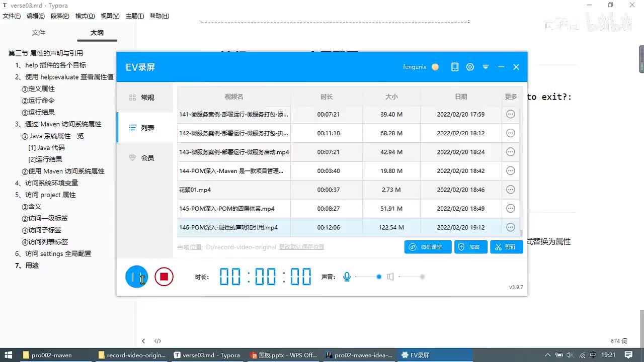Open more options for video 141 row
The width and height of the screenshot is (644, 362).
tap(511, 114)
